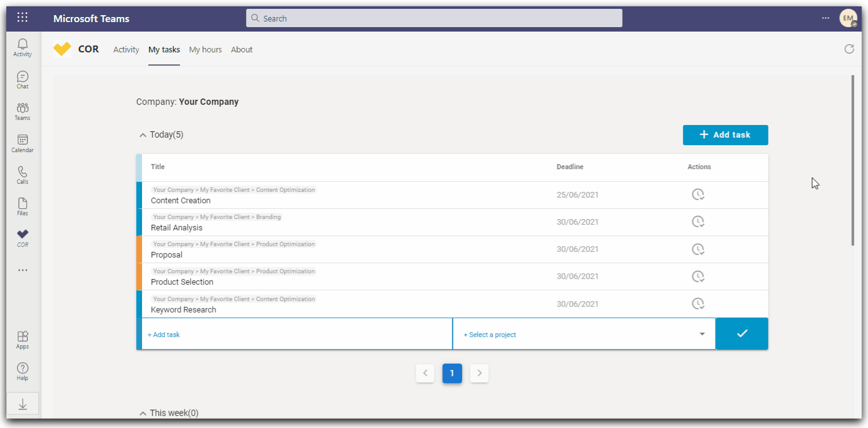Screen dimensions: 868x428
Task: Select page 1 in pagination
Action: click(x=452, y=373)
